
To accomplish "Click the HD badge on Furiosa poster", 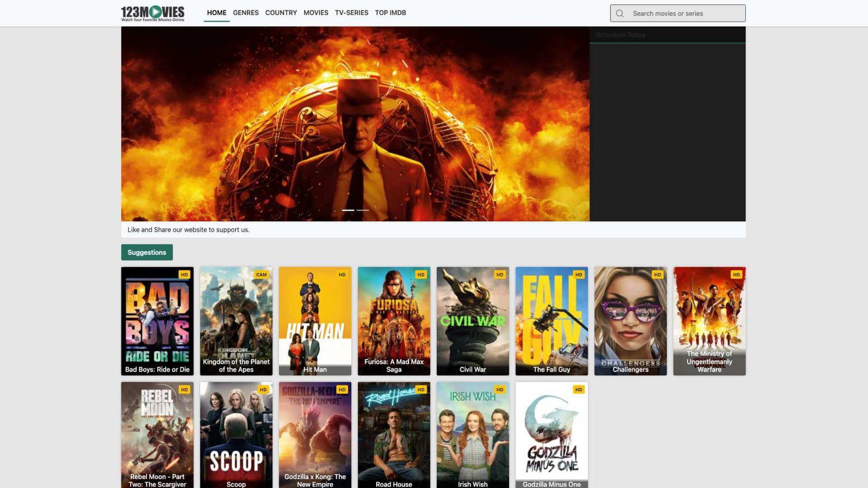I will [421, 275].
